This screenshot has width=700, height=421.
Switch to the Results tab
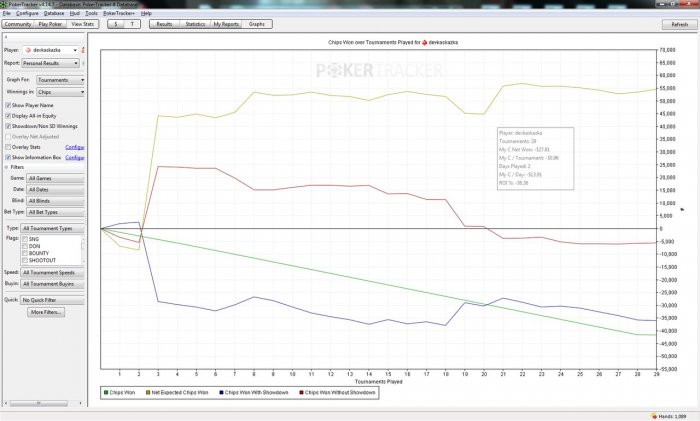coord(164,24)
